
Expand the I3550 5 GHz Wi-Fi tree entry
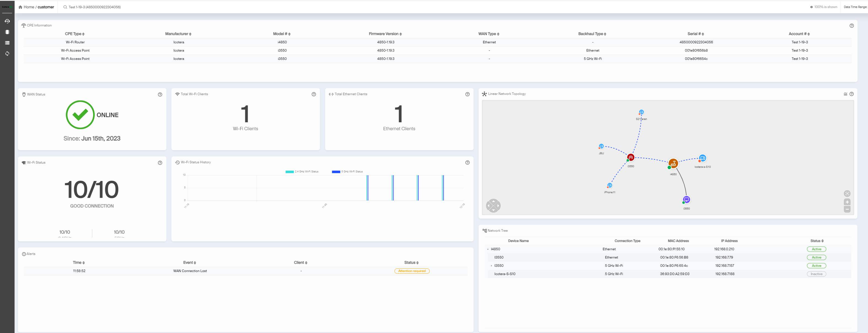(491, 265)
